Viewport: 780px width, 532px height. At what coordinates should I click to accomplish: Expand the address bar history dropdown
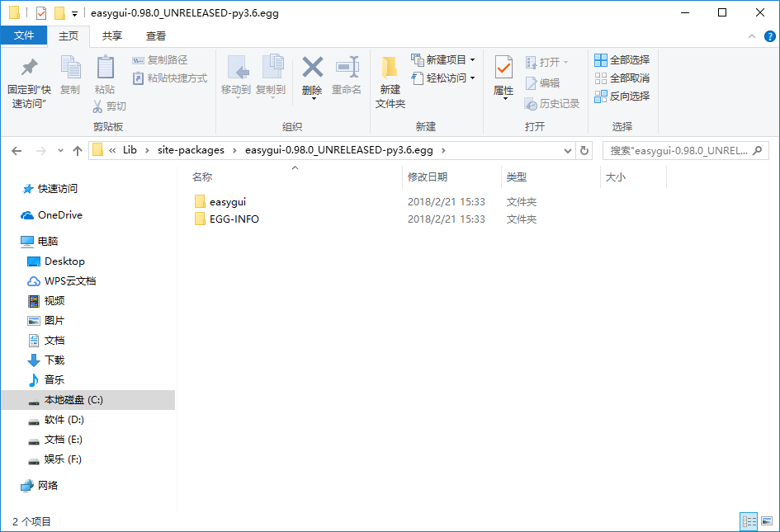tap(567, 151)
